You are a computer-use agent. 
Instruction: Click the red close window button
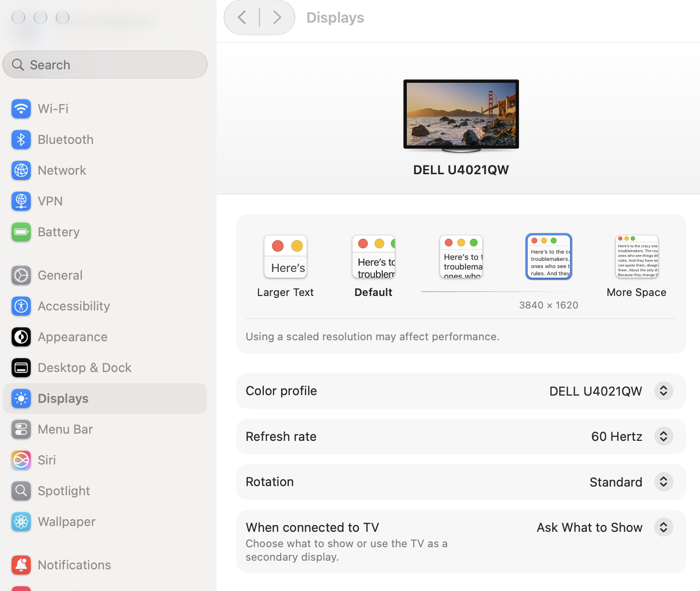(x=18, y=17)
